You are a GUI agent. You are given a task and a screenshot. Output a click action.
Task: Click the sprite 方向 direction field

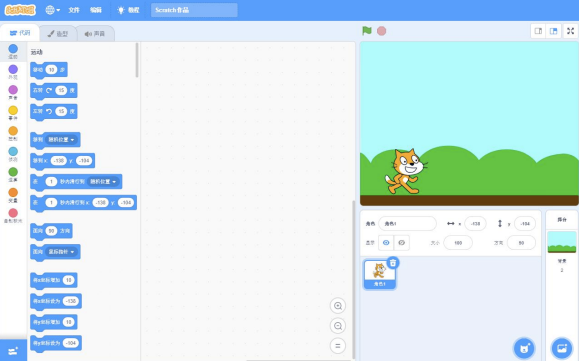coord(521,243)
